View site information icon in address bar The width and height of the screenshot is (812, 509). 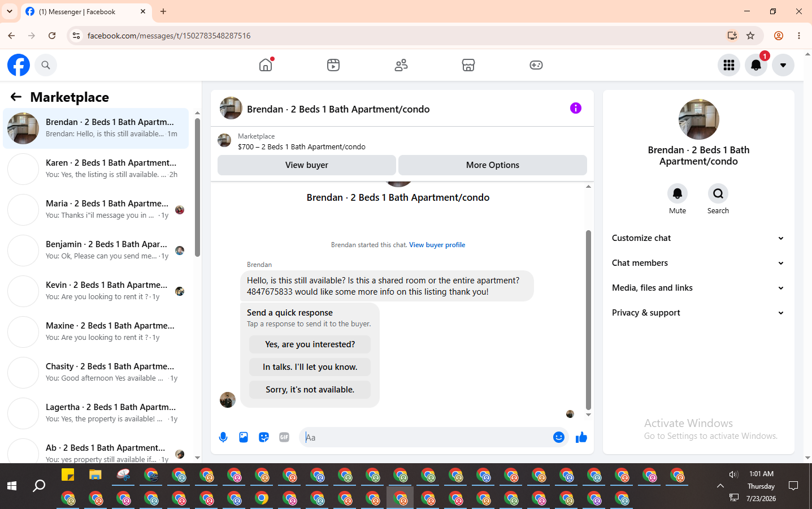point(76,36)
